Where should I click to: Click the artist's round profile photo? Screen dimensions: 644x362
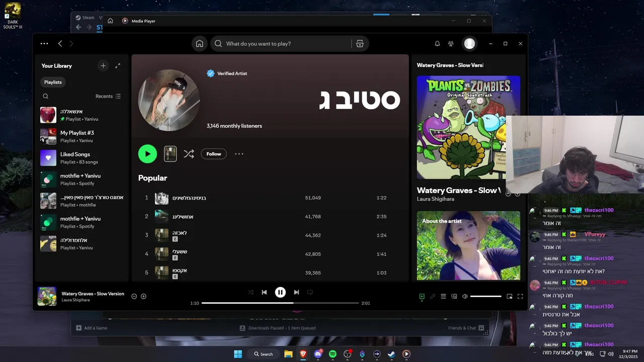169,100
